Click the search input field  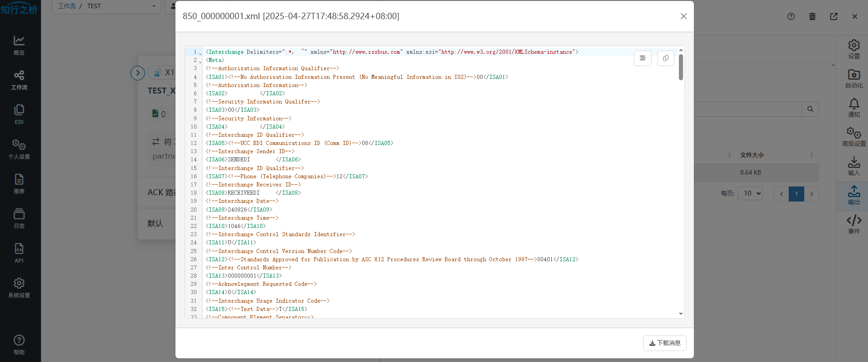coord(748,109)
